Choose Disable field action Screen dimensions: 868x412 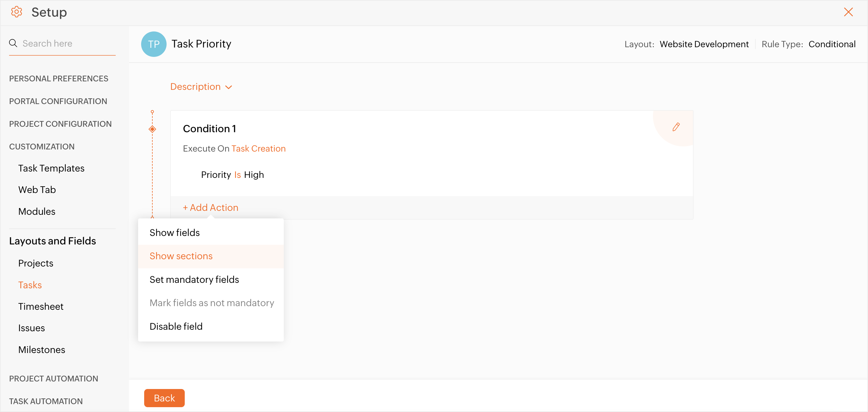tap(176, 326)
